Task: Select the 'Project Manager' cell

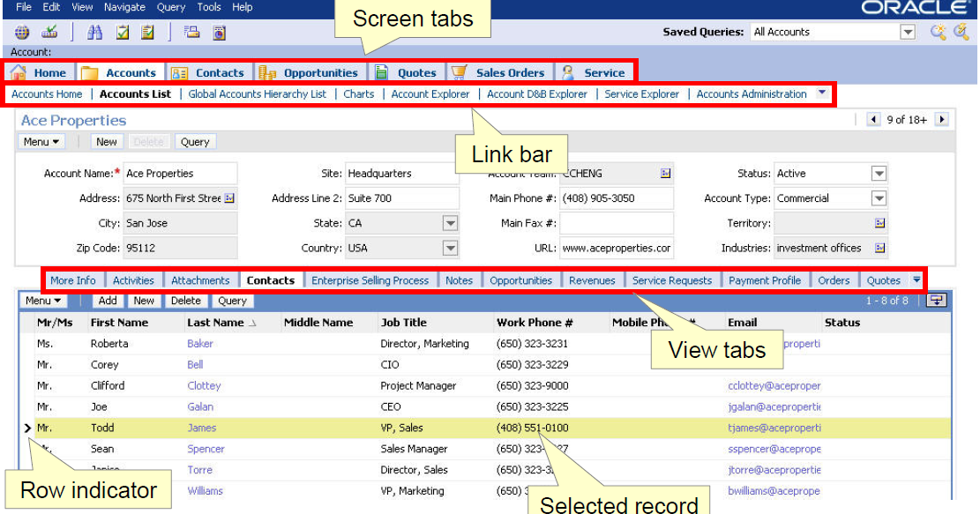Action: (x=418, y=385)
